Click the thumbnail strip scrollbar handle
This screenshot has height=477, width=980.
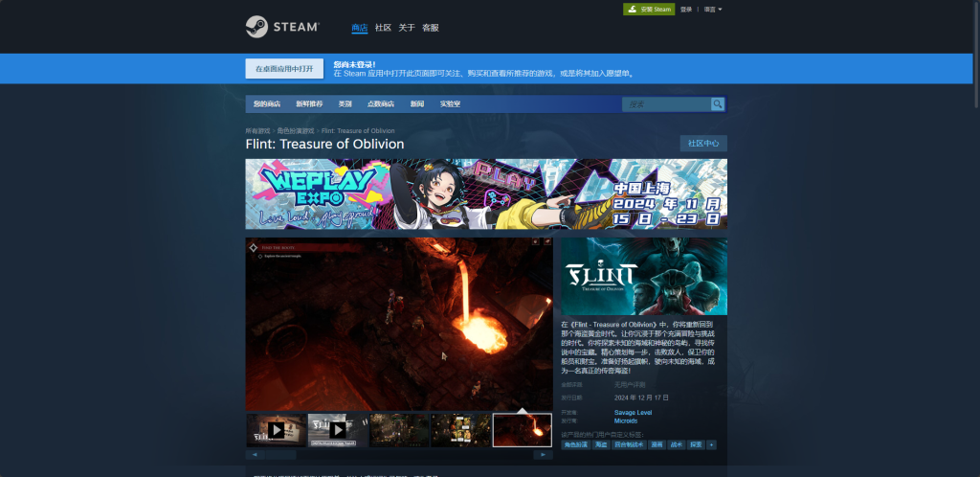[280, 455]
